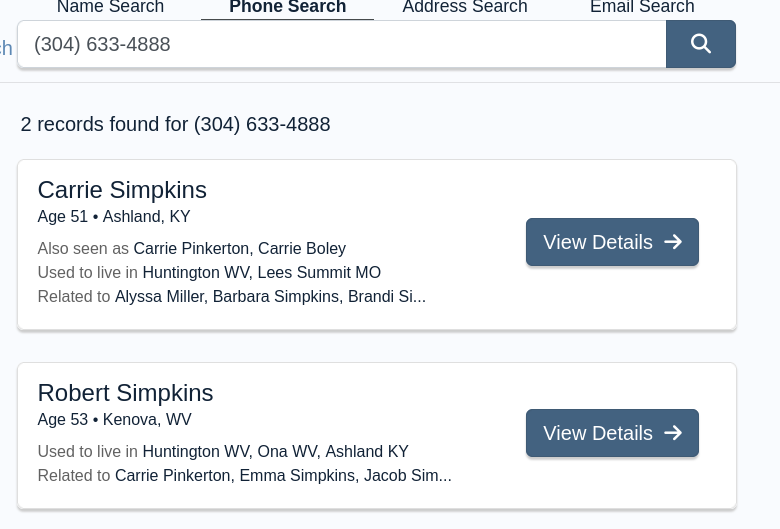
Task: Click Robert's past locations Huntington, Ona, Ashland
Action: [x=275, y=451]
